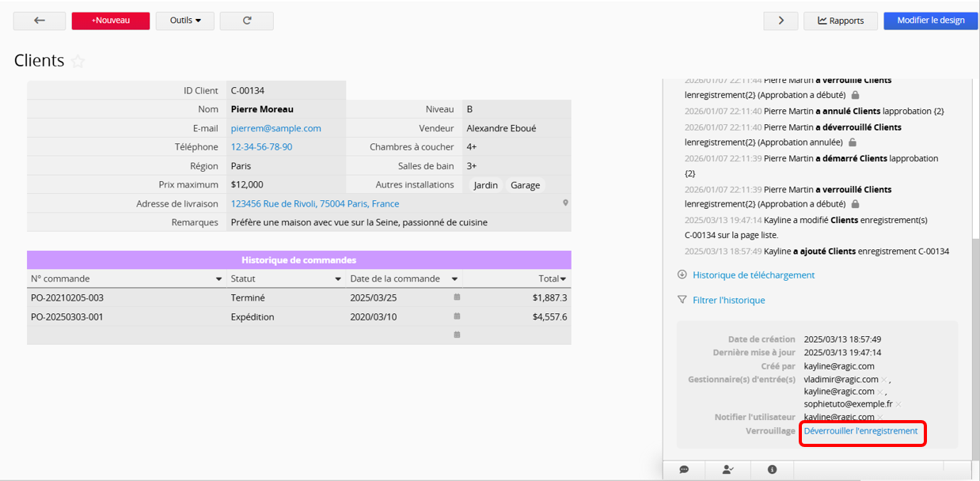The image size is (980, 481).
Task: Remove sophietuto@exemple.fr from entry managers
Action: click(898, 404)
